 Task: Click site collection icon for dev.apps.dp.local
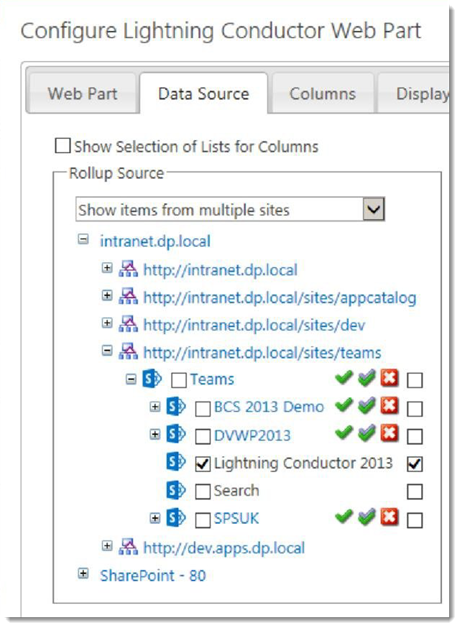pyautogui.click(x=129, y=547)
